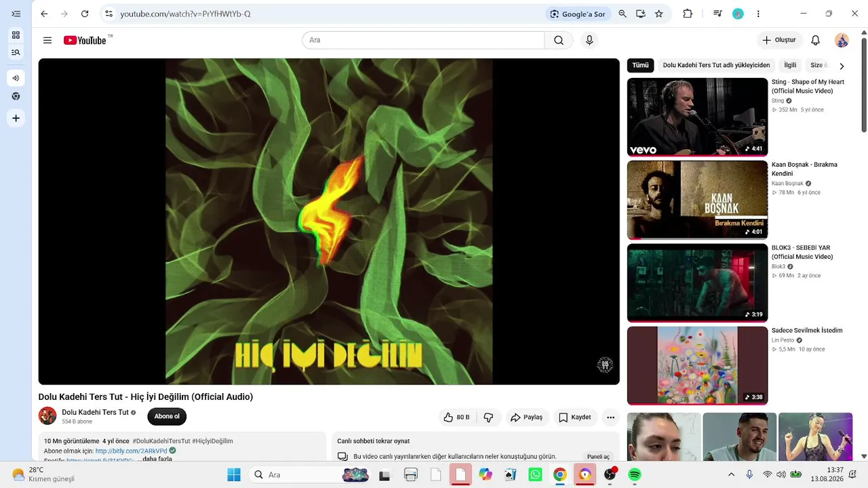Select "Dolu Kadehi Ters Tut adlı yükleyiciden" chip
The image size is (868, 488).
coord(716,65)
